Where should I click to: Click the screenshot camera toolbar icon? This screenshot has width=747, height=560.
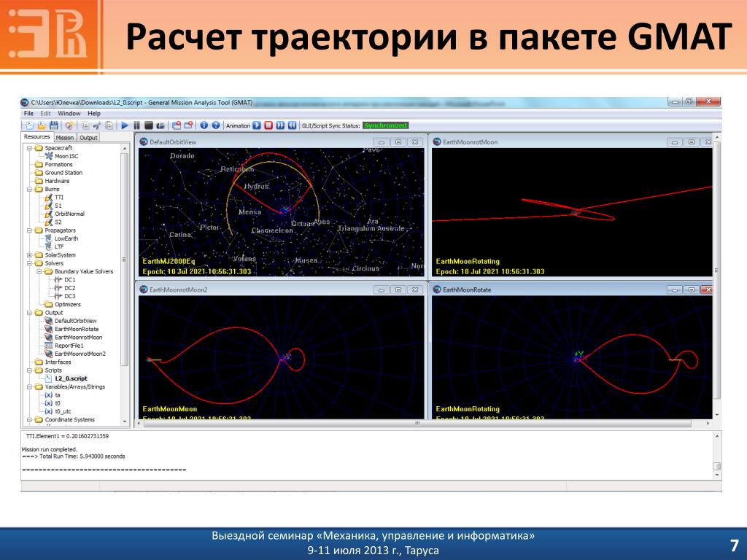click(160, 125)
